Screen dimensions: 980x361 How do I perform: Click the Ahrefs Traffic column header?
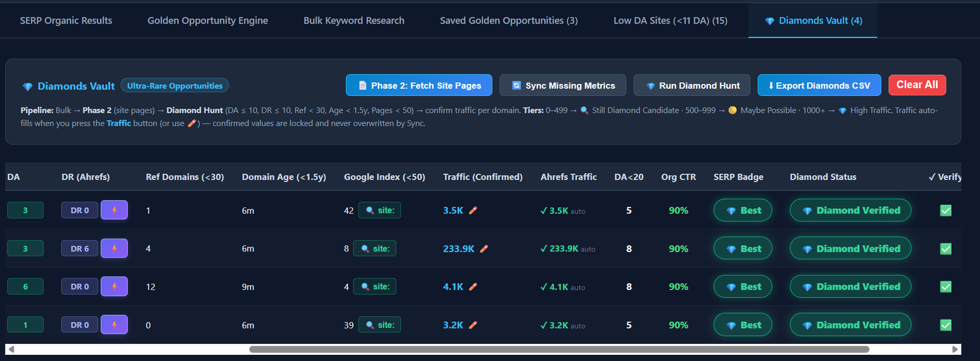tap(568, 177)
